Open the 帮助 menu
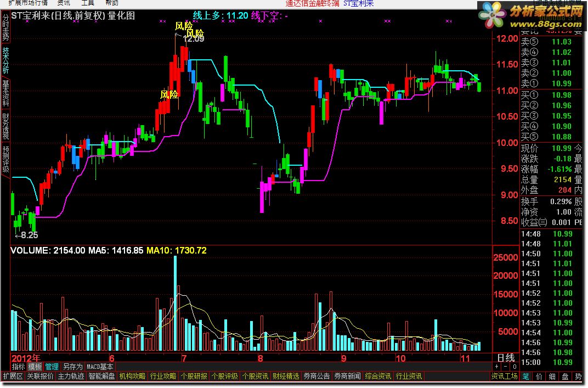Screen dimensions: 588x388 point(111,3)
